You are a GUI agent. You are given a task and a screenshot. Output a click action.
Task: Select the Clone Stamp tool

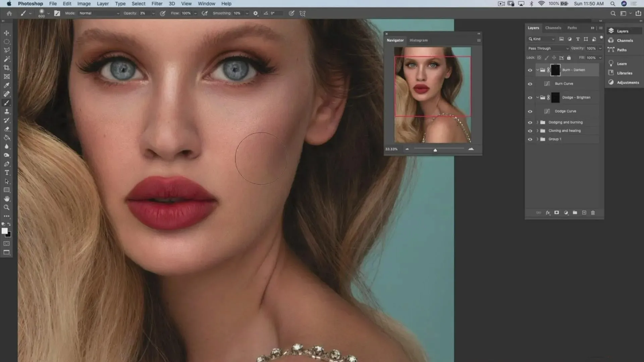click(6, 112)
